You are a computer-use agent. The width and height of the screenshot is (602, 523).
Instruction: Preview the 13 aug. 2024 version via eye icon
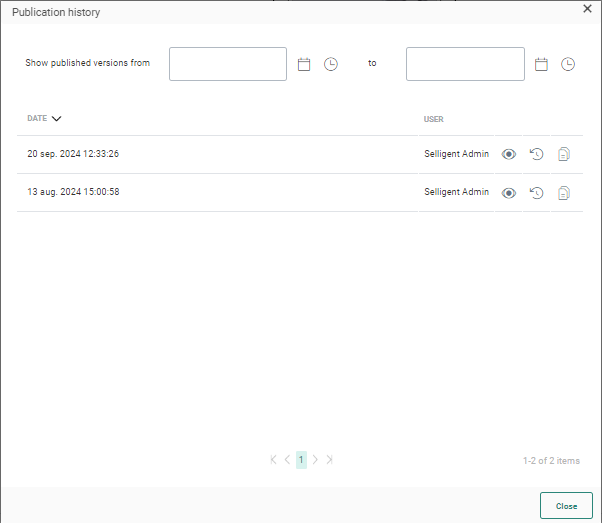click(x=509, y=192)
